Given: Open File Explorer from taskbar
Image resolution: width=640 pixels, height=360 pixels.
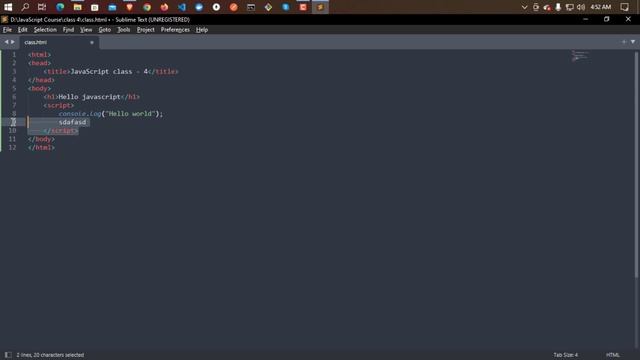Looking at the screenshot, I should click(x=77, y=7).
